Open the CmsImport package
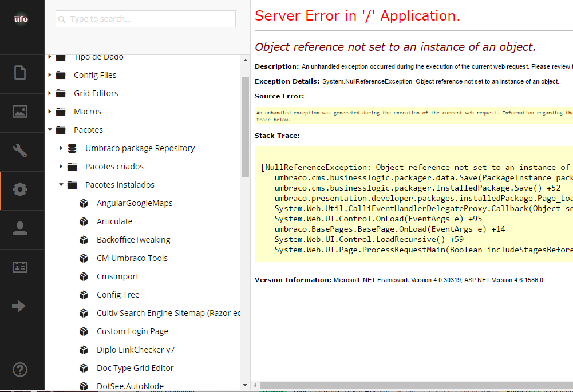The image size is (573, 392). (118, 276)
